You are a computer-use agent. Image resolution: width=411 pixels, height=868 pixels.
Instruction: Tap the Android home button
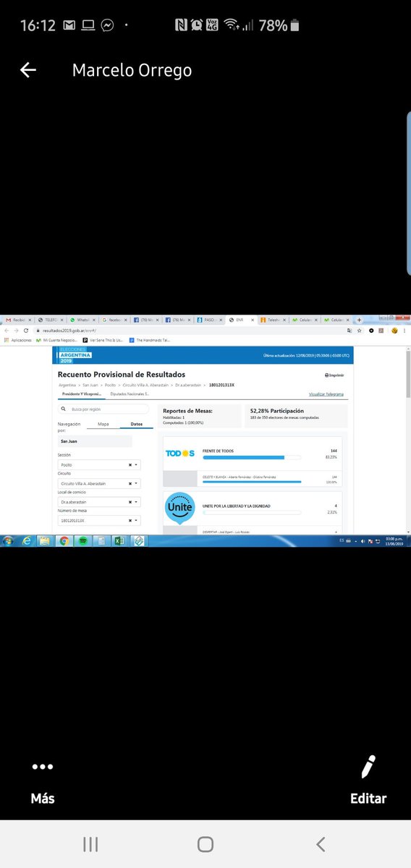(x=205, y=844)
